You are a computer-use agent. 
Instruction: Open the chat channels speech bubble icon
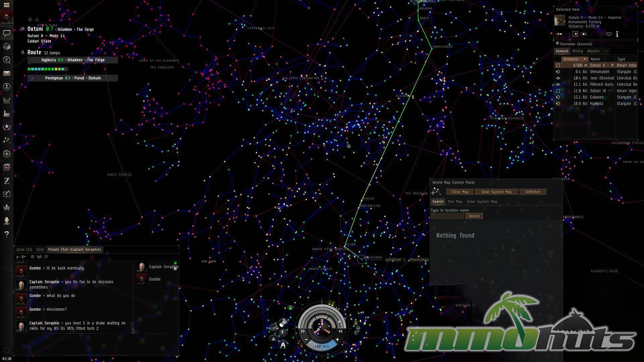(x=6, y=33)
